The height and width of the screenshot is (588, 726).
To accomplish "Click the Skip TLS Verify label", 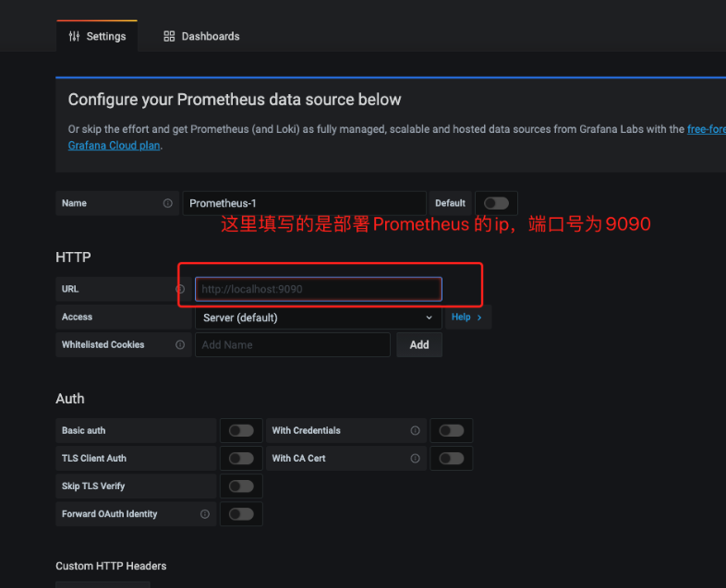I will point(93,486).
